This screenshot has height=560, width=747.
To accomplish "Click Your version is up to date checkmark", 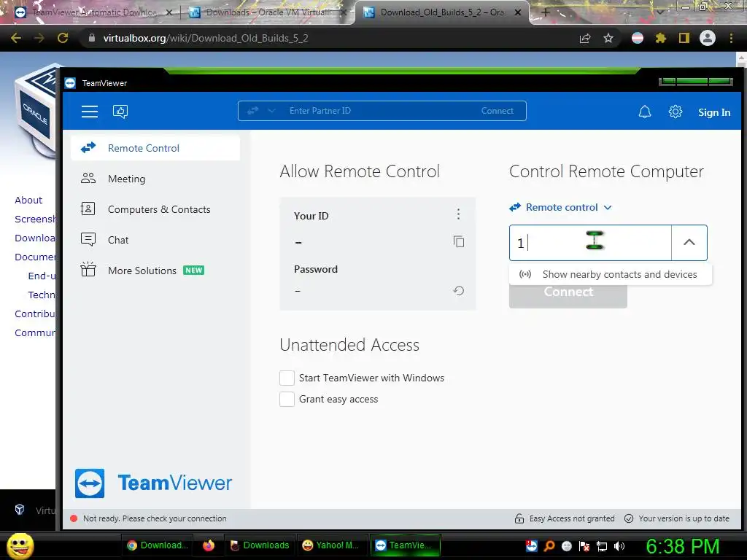I will tap(629, 518).
